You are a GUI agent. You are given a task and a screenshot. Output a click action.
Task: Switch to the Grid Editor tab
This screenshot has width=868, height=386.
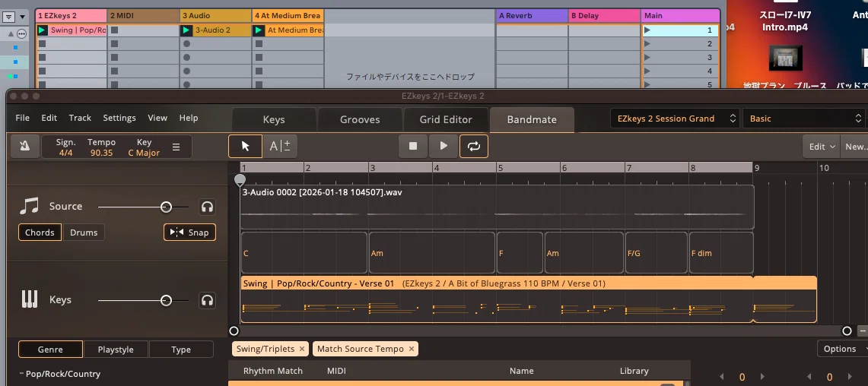click(x=447, y=119)
